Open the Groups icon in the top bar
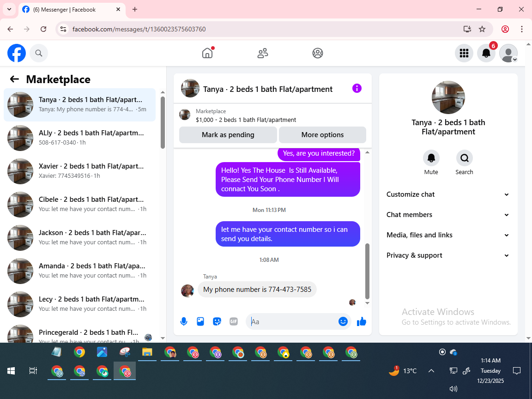Viewport: 532px width, 399px height. pos(318,53)
